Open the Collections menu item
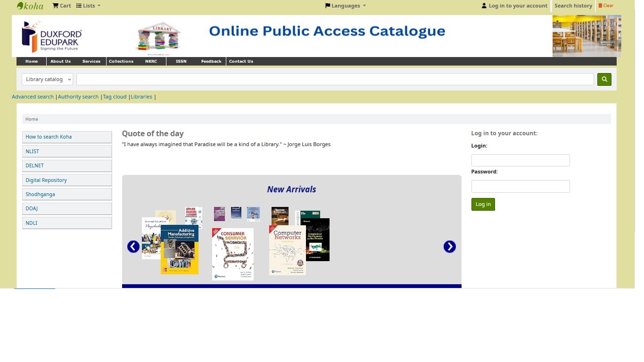The height and width of the screenshot is (362, 644). pyautogui.click(x=121, y=61)
